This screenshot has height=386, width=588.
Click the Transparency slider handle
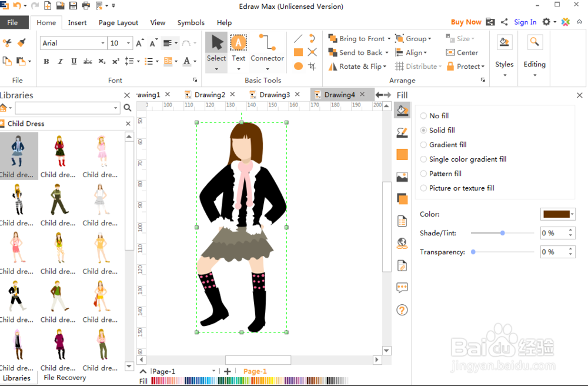coord(473,252)
